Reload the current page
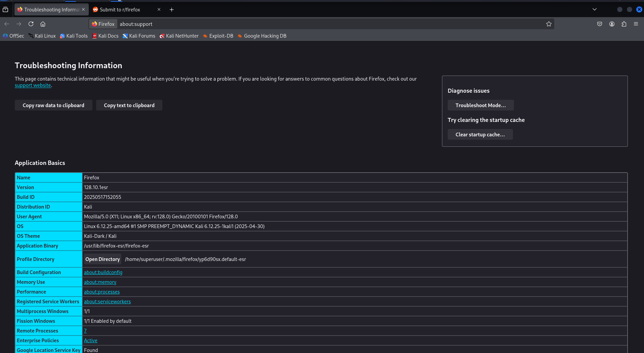 point(31,24)
